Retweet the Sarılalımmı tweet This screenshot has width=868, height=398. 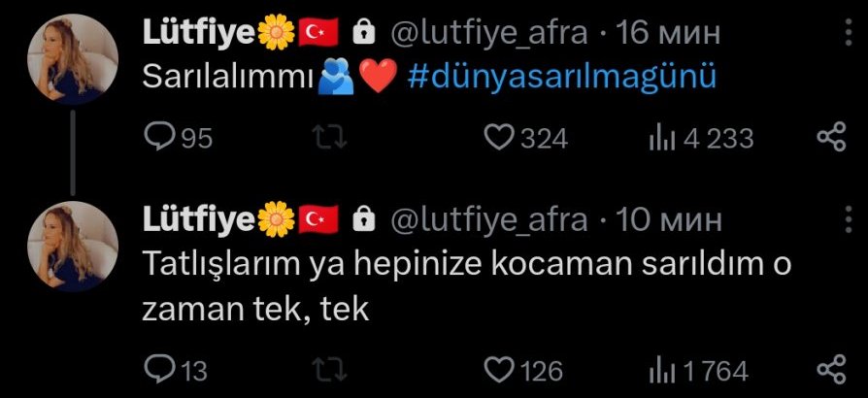331,137
